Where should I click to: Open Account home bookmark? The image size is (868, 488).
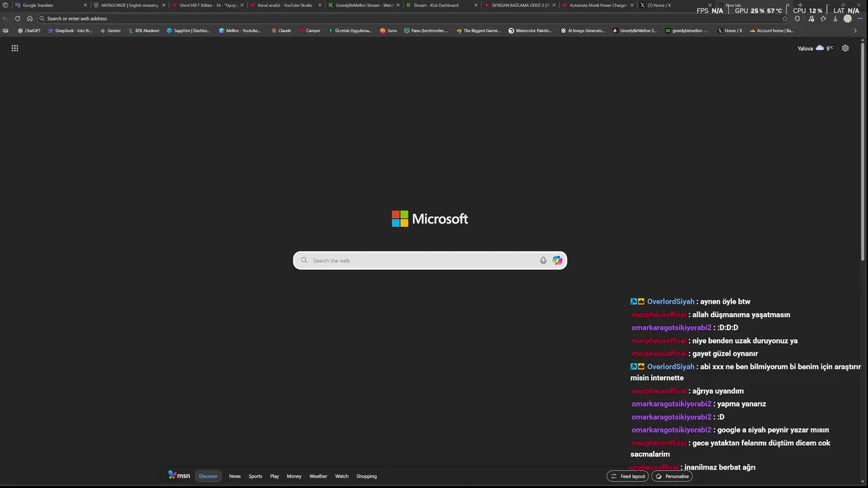pos(772,30)
